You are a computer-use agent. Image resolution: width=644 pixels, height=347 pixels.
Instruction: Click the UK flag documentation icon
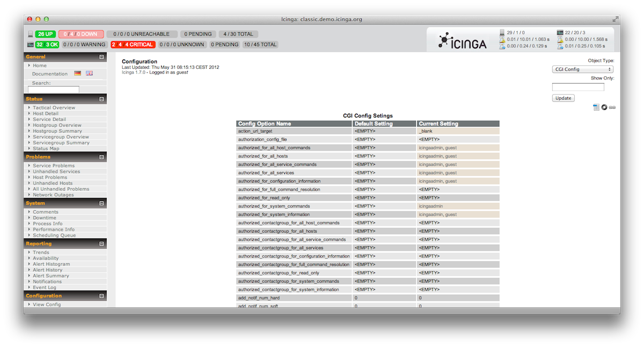89,73
